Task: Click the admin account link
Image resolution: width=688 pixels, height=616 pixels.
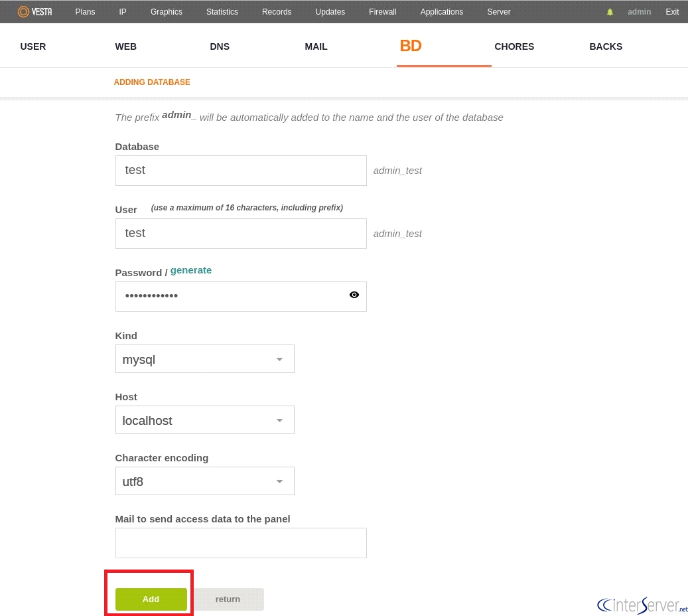Action: coord(640,12)
